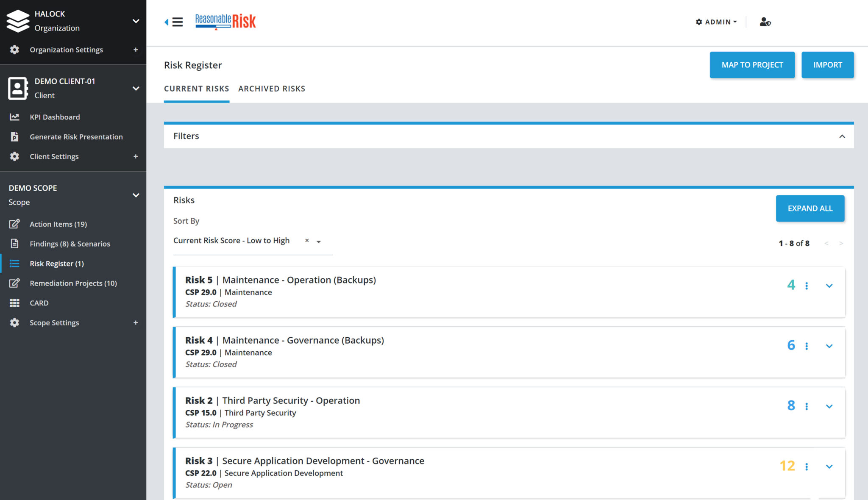
Task: Collapse the Filters panel
Action: click(842, 136)
